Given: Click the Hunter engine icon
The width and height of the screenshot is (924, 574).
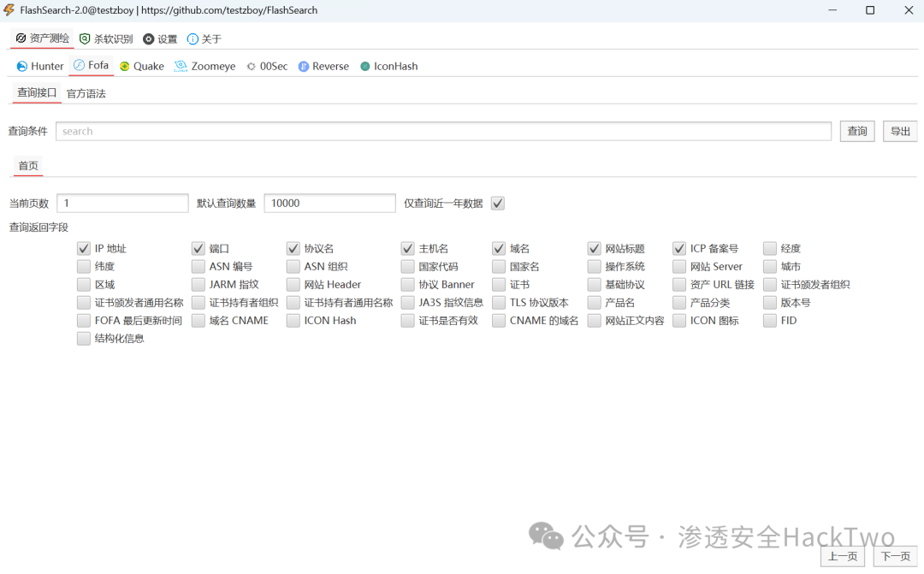Looking at the screenshot, I should coord(21,66).
